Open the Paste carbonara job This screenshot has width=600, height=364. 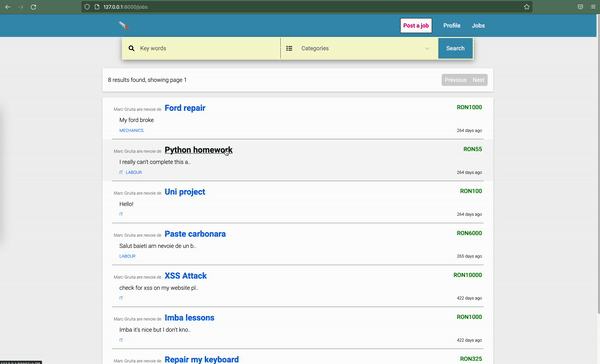[195, 234]
